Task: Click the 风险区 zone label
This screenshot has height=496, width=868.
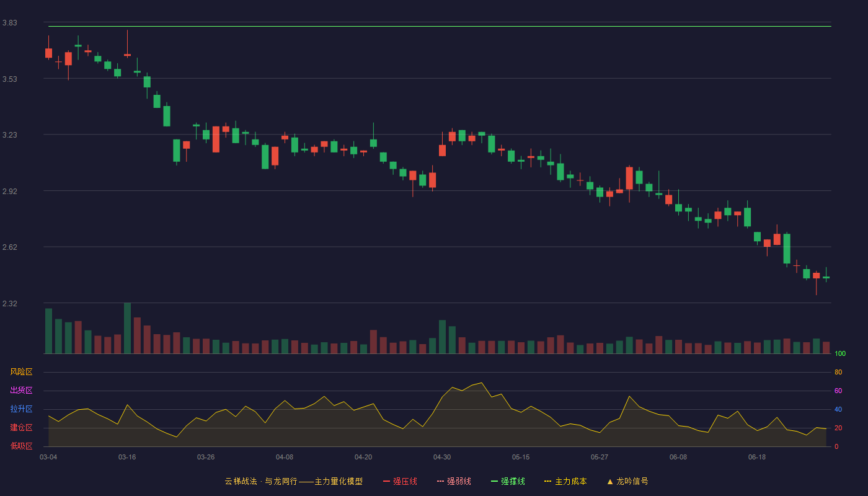Action: (x=21, y=372)
